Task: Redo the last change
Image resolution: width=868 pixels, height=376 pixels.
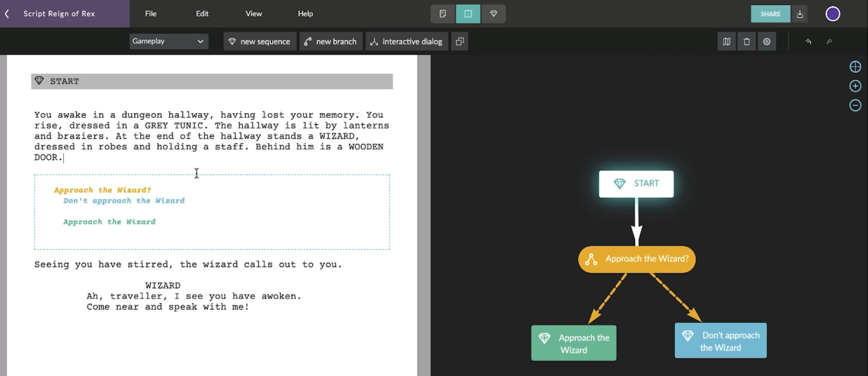Action: [828, 41]
